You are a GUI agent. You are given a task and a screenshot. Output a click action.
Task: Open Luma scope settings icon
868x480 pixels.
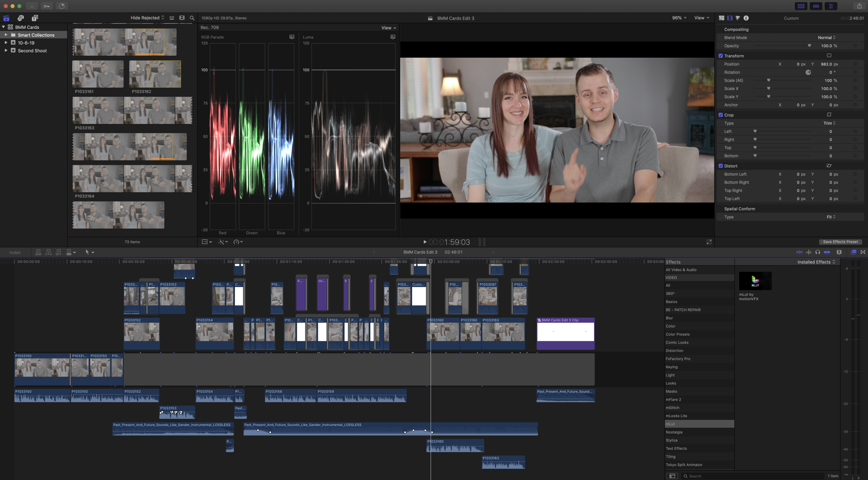click(x=393, y=37)
